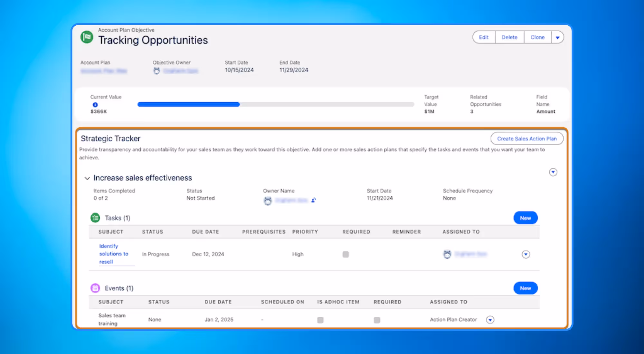The image size is (644, 354).
Task: Click the Tasks ASSIGNED TO column header
Action: (x=461, y=232)
